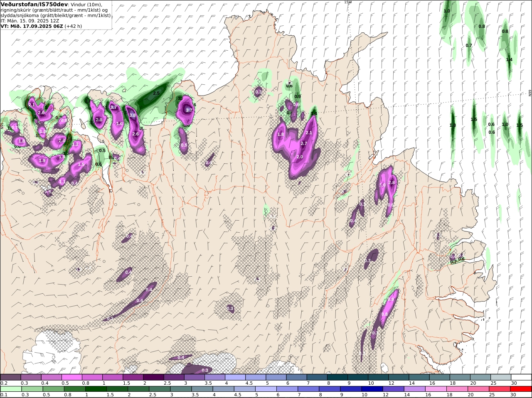Select the 1–1.5 darkest green swatch, bottom row
This screenshot has height=398, width=532.
click(x=96, y=389)
